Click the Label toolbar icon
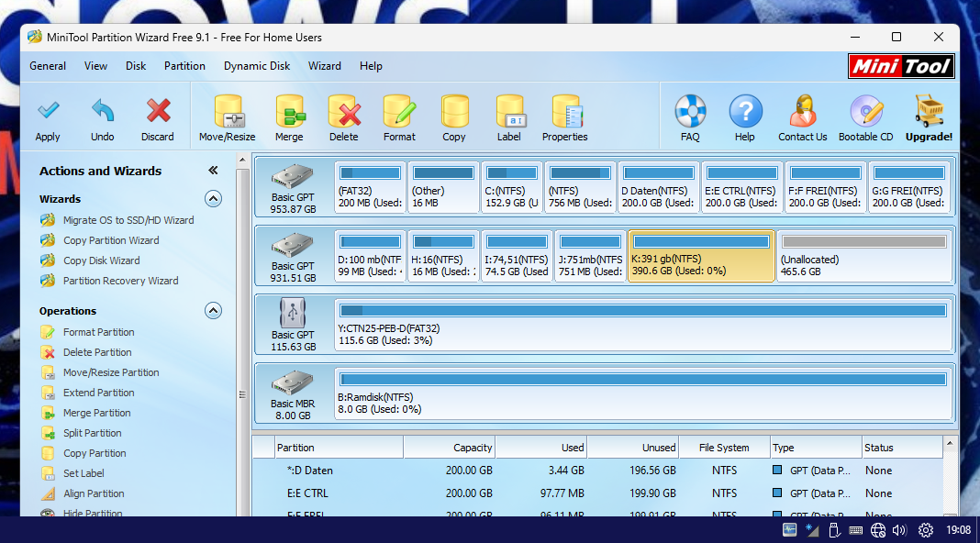The image size is (980, 543). (509, 112)
